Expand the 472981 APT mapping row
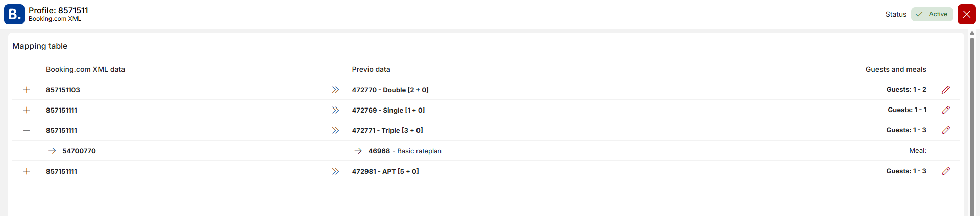This screenshot has width=980, height=216. pyautogui.click(x=27, y=171)
